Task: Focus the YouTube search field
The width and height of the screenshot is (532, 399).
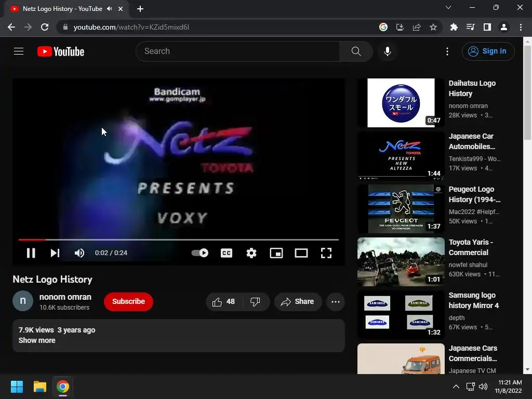Action: (237, 51)
